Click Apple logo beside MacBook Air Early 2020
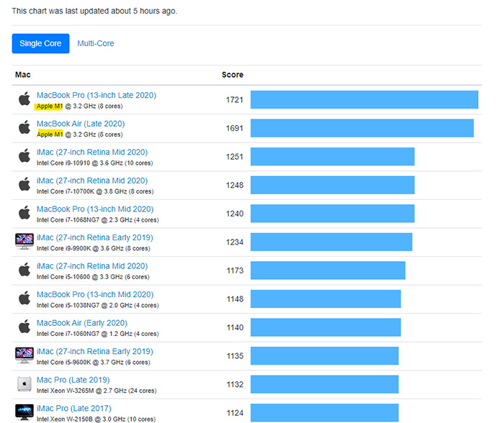Viewport: 504px width, 423px height. [24, 327]
